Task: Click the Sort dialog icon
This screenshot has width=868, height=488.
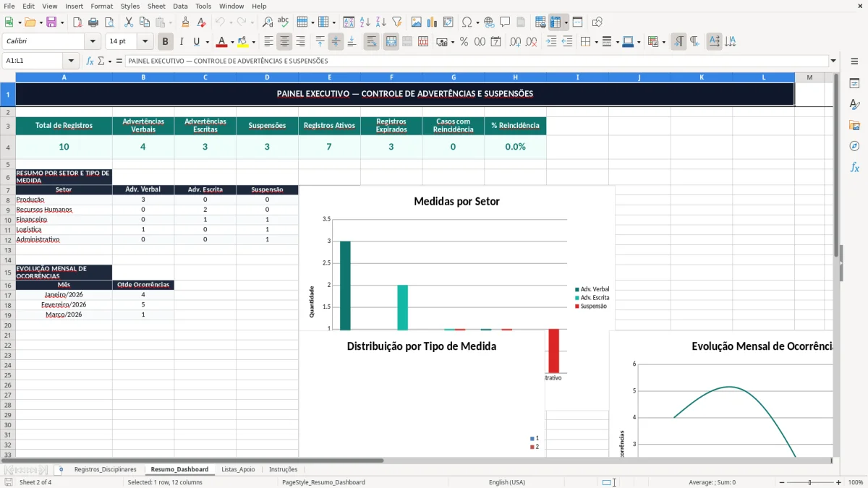Action: point(349,22)
